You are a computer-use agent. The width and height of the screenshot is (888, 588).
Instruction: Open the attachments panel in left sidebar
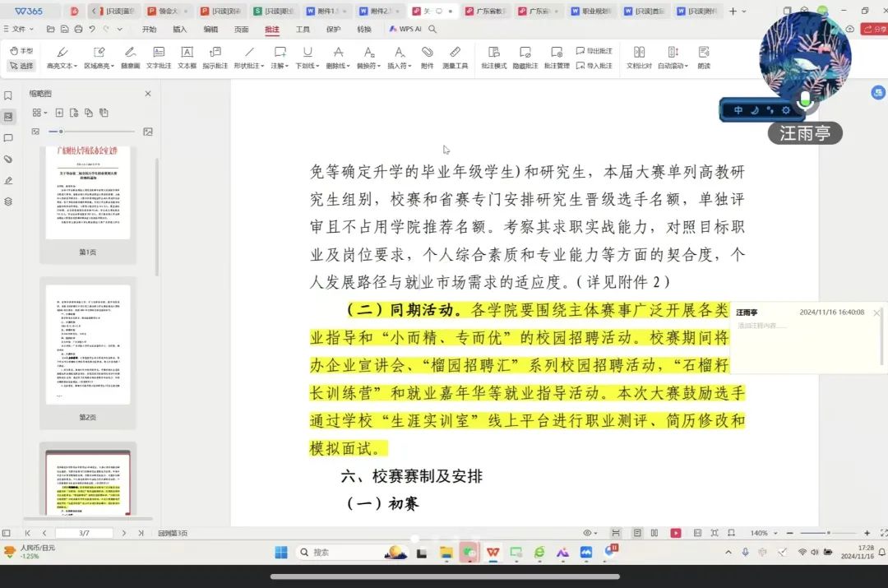[8, 160]
